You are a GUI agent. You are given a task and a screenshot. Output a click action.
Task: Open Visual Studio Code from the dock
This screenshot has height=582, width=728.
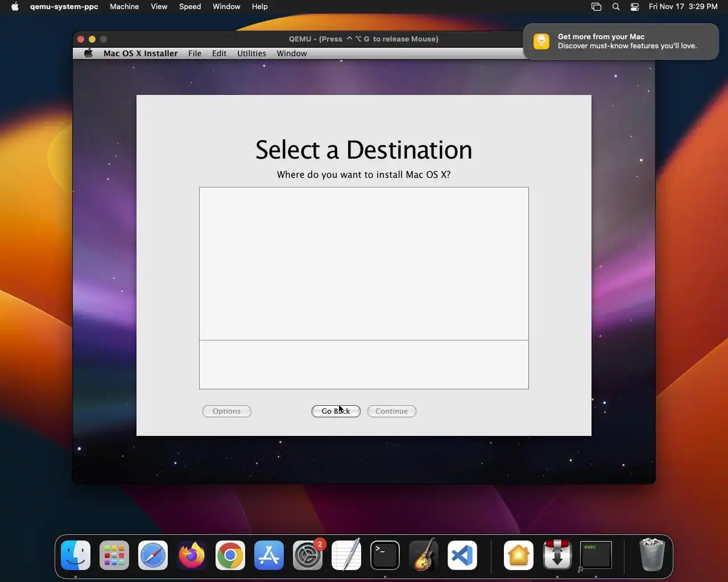(462, 555)
